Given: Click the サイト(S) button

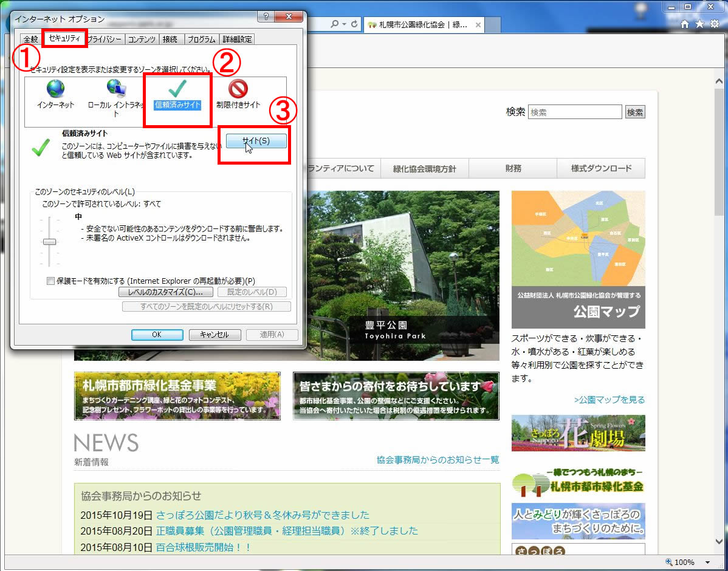Looking at the screenshot, I should (254, 140).
